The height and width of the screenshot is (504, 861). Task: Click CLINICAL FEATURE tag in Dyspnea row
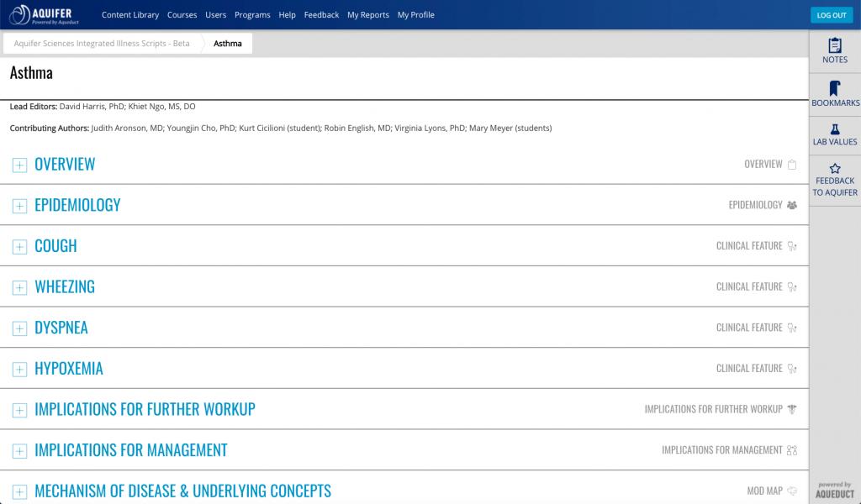tap(749, 328)
